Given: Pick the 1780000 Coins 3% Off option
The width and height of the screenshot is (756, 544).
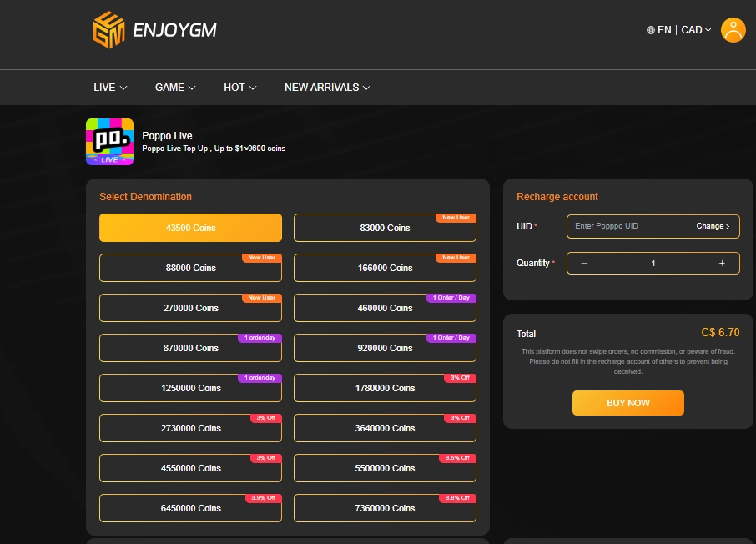Looking at the screenshot, I should click(385, 388).
